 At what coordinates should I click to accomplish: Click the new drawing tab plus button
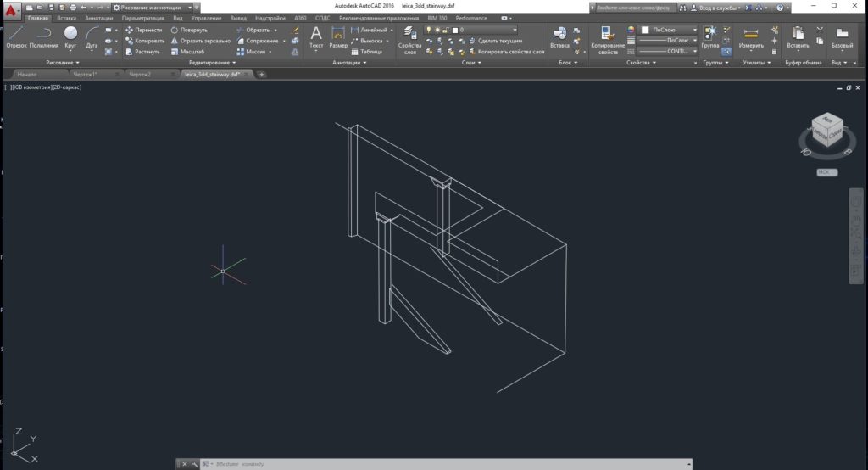click(x=262, y=75)
